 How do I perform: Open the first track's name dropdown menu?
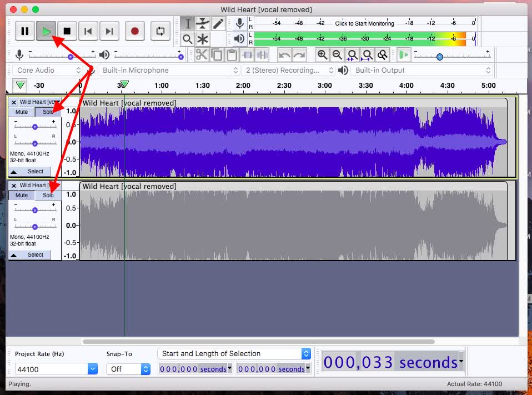pos(39,102)
